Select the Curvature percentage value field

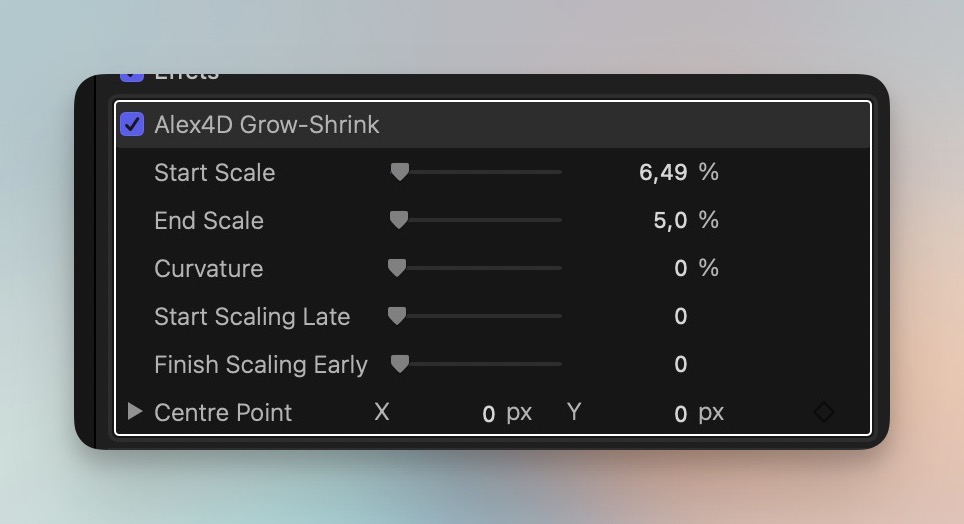point(680,269)
